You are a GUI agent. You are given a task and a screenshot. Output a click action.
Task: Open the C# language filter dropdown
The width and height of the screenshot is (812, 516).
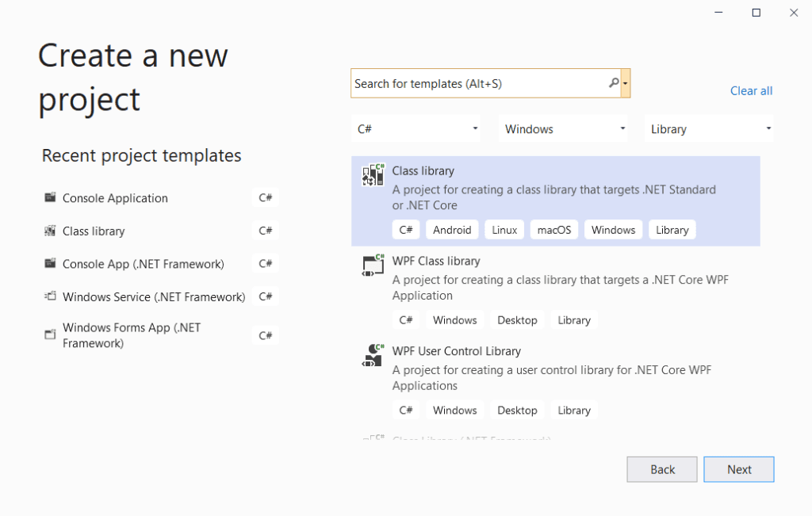(x=416, y=129)
